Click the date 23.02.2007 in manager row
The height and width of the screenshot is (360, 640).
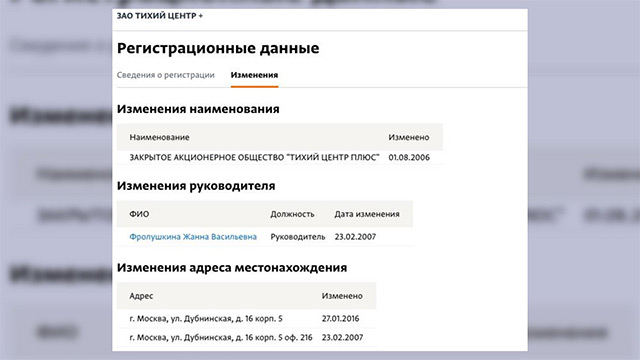coord(355,237)
